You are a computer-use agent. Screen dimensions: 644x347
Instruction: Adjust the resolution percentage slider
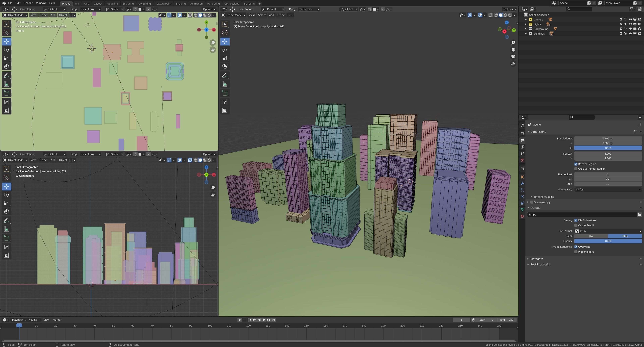[608, 148]
